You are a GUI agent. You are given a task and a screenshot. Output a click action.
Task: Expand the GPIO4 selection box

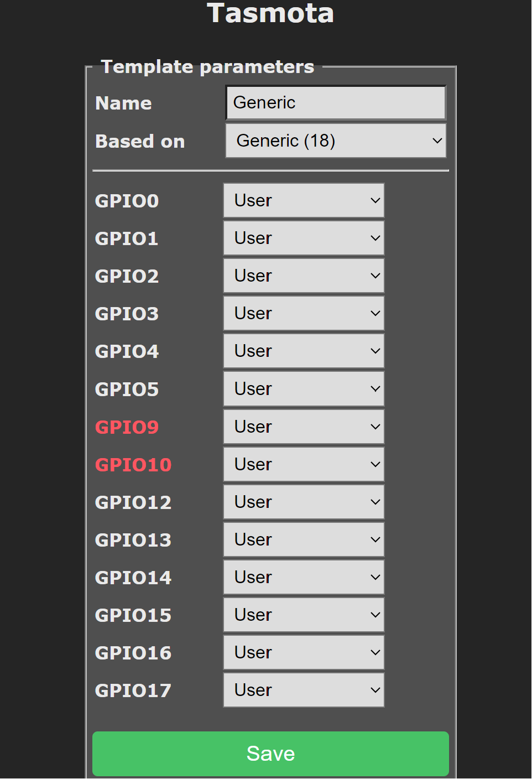click(304, 351)
